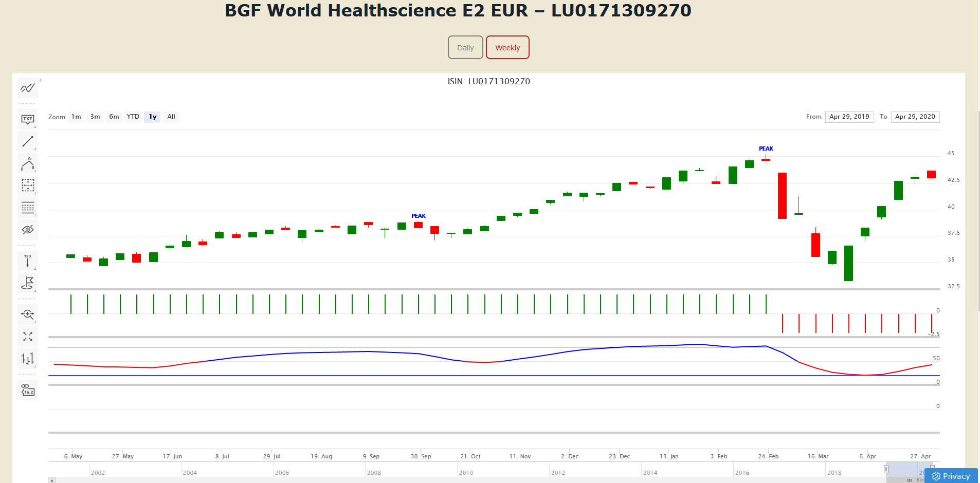Choose the Elliott wave A-B pattern tool

pyautogui.click(x=27, y=163)
